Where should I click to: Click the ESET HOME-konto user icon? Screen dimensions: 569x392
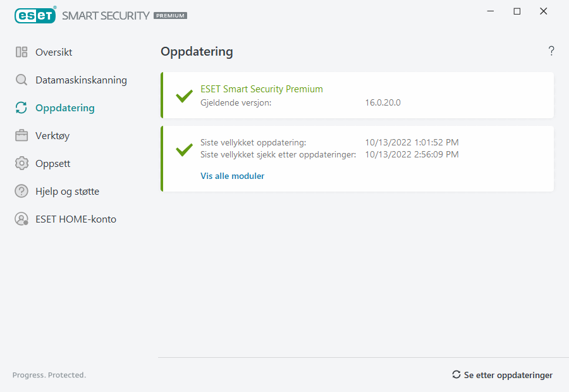click(x=21, y=219)
